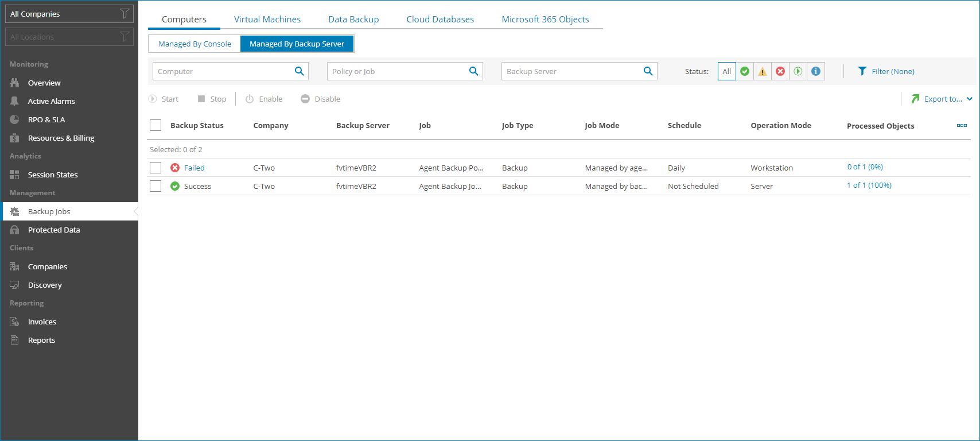Select Backup Jobs in the sidebar

49,211
